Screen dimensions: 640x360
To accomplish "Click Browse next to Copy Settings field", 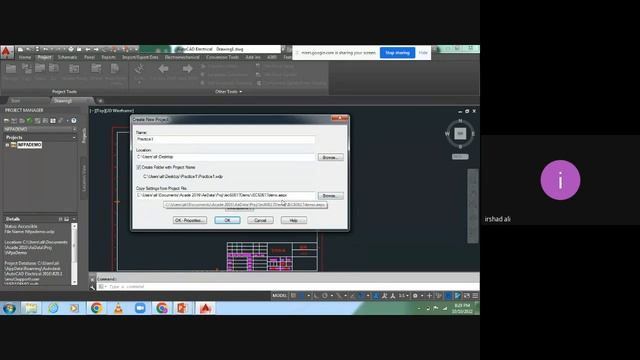I will point(330,196).
